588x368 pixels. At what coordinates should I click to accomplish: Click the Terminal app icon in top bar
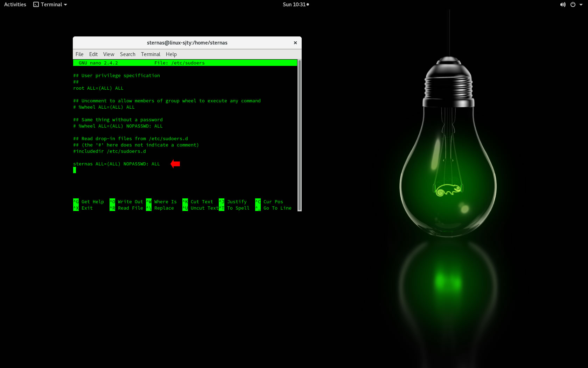click(x=36, y=5)
